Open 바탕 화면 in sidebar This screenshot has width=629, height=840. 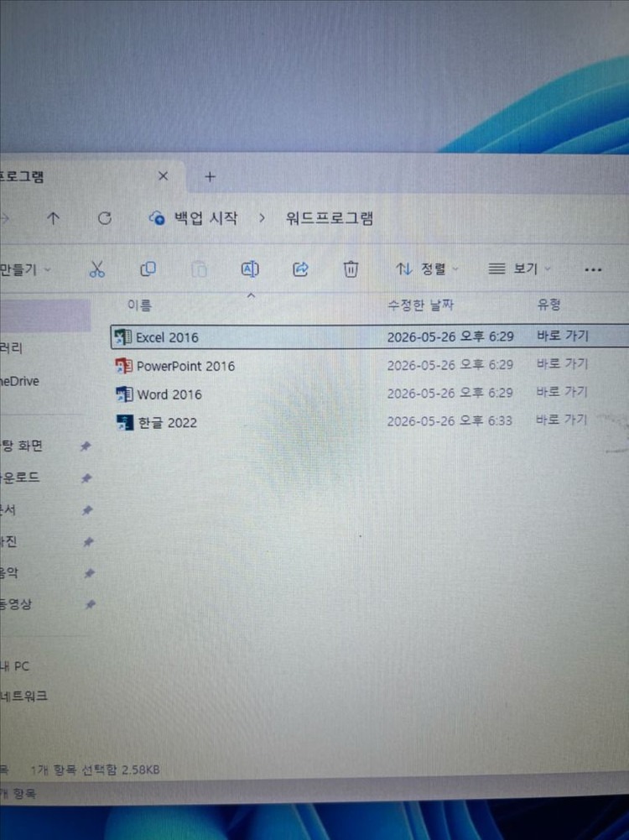[x=22, y=446]
